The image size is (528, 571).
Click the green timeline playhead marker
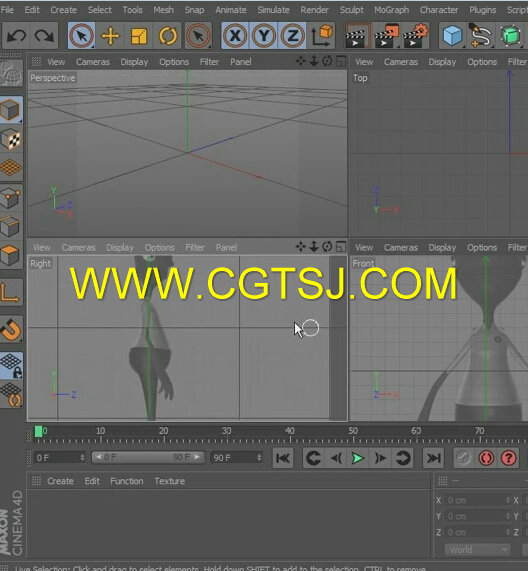pos(38,432)
